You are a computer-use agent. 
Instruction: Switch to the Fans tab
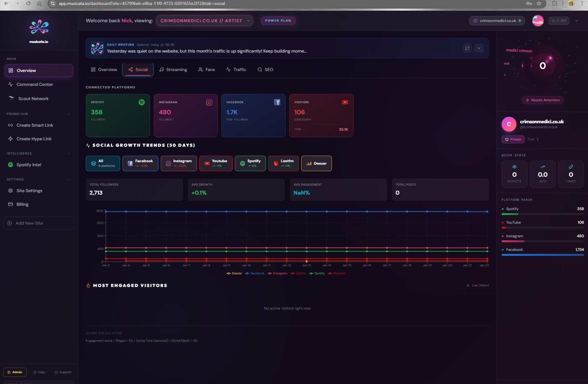click(x=206, y=70)
